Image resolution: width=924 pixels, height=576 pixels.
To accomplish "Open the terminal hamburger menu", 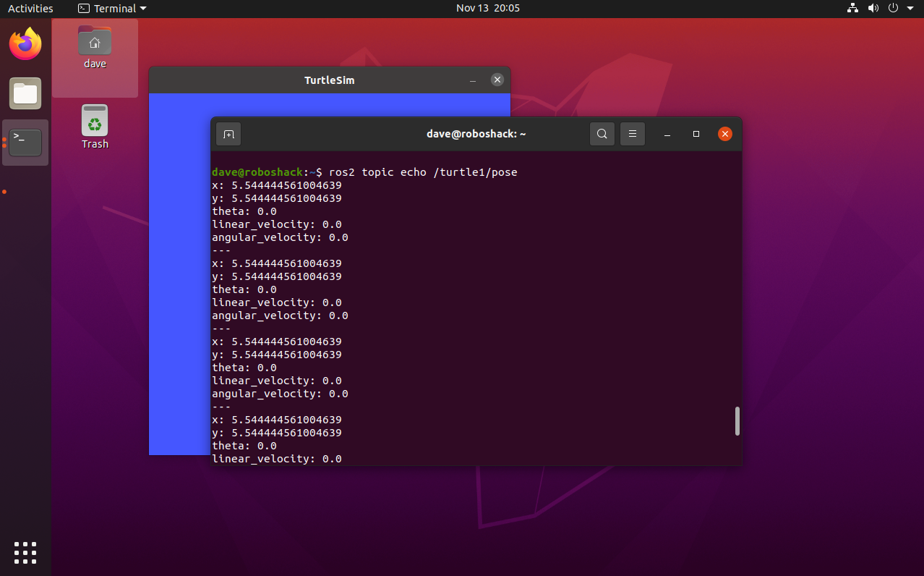I will [632, 134].
